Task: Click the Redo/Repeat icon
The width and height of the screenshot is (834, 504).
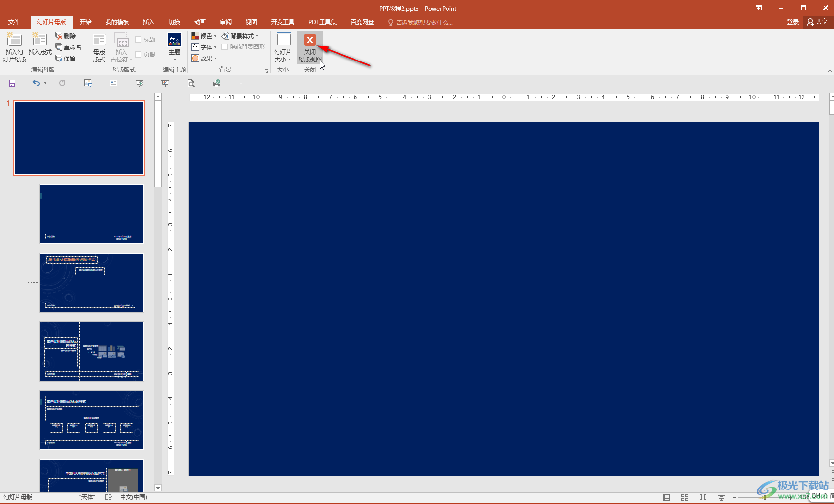Action: tap(62, 83)
